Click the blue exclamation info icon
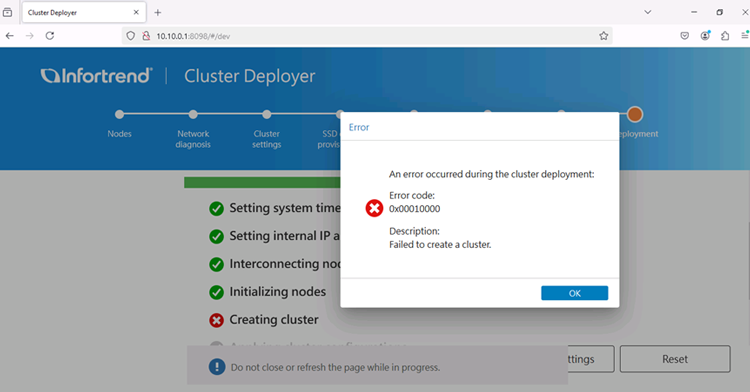This screenshot has height=392, width=750. (x=217, y=367)
